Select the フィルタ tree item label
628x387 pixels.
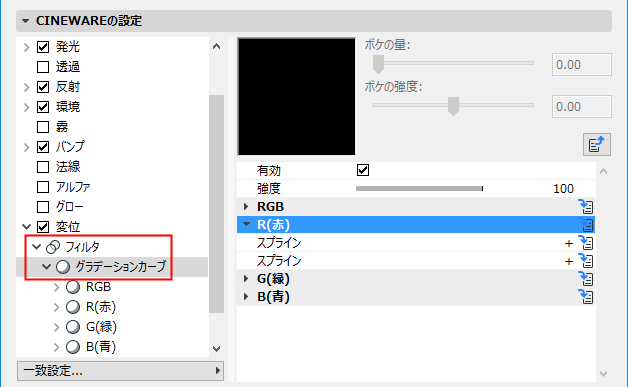pyautogui.click(x=82, y=247)
